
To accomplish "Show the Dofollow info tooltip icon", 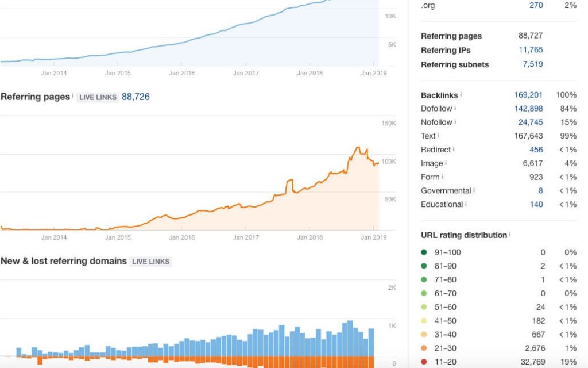I will pyautogui.click(x=455, y=108).
